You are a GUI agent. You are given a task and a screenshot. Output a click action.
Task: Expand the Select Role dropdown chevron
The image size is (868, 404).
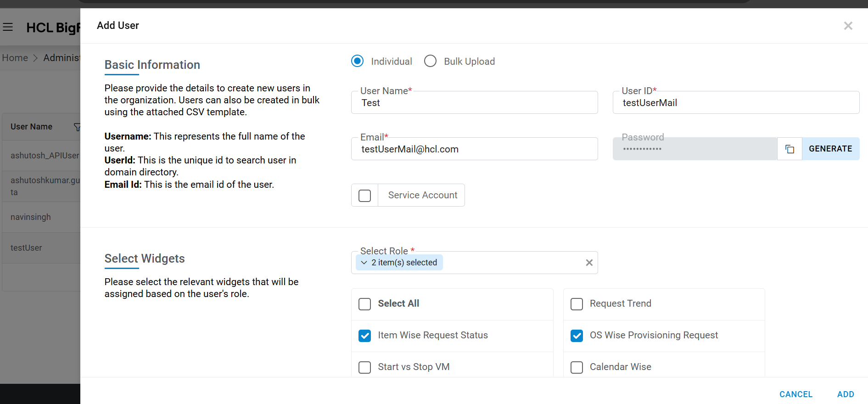click(x=364, y=263)
